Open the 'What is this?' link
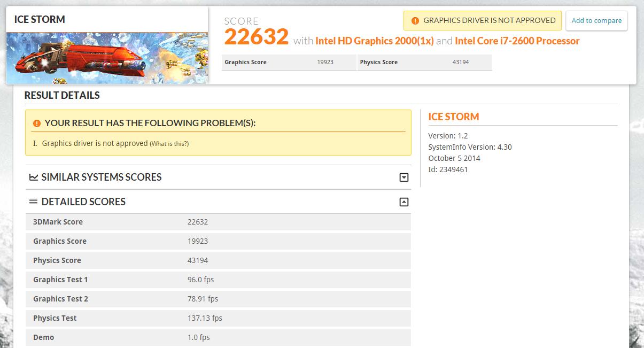 pos(169,144)
